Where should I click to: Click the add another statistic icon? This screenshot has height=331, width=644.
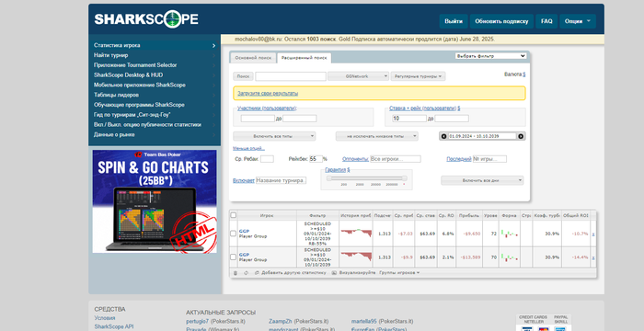tap(257, 273)
